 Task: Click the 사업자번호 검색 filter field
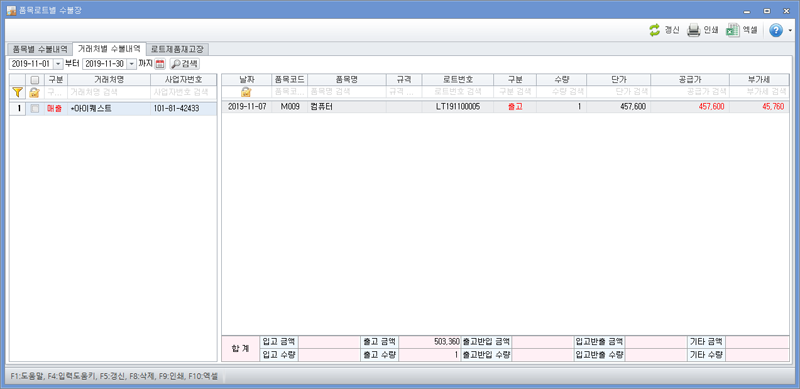(184, 92)
